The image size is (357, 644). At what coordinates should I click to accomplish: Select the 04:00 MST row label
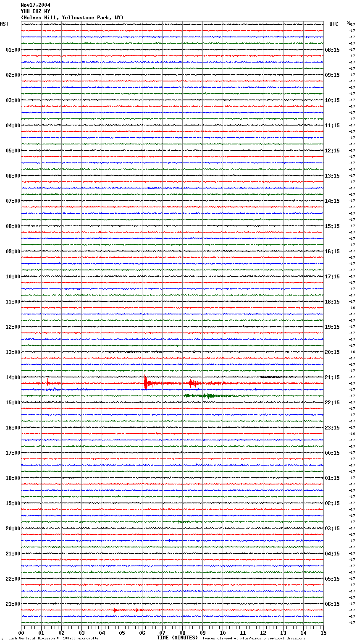click(13, 126)
